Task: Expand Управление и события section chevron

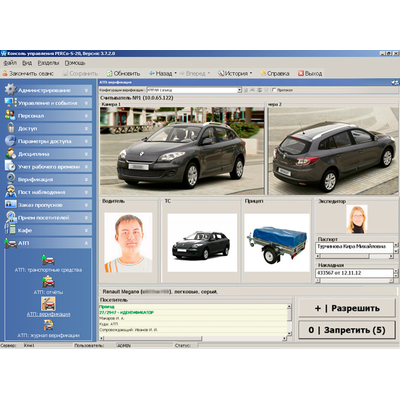Action: pos(86,103)
